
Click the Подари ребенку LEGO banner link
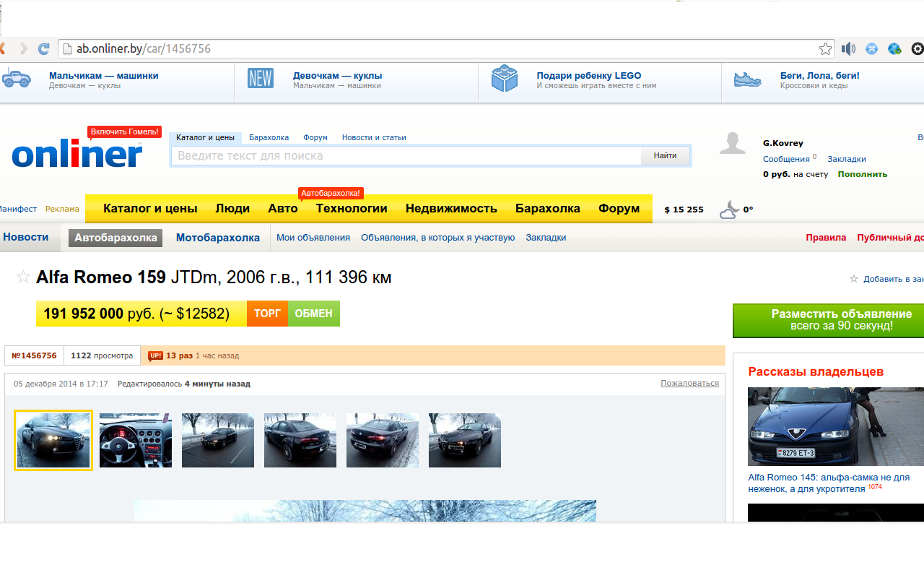[589, 75]
